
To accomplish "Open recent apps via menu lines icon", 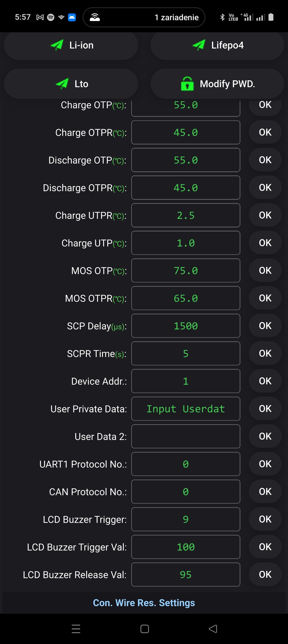I will coord(76,628).
